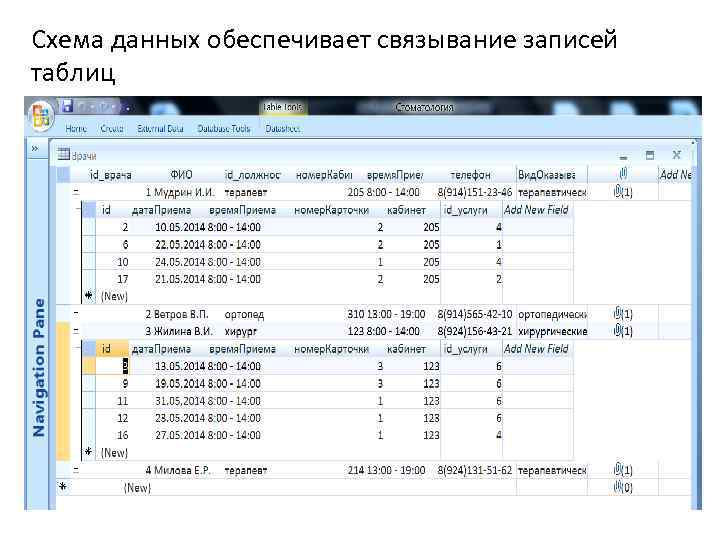The image size is (720, 540).
Task: Click the датаПриема header in first subdatasheet
Action: (161, 210)
